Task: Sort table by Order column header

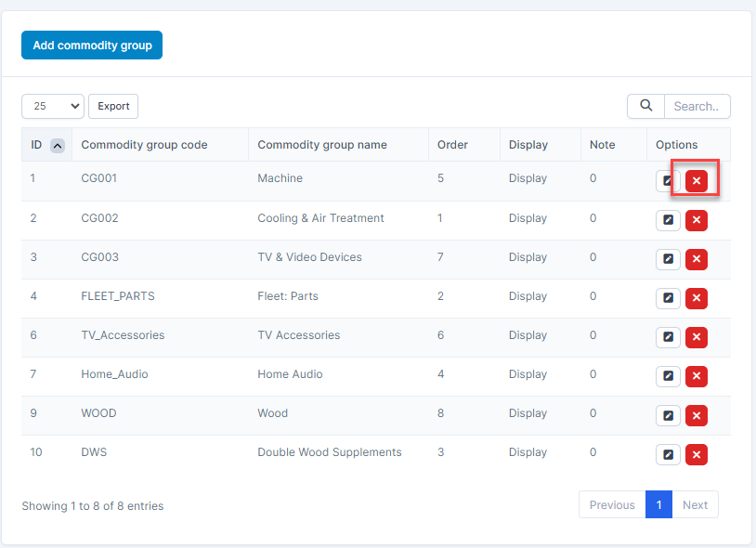Action: 452,145
